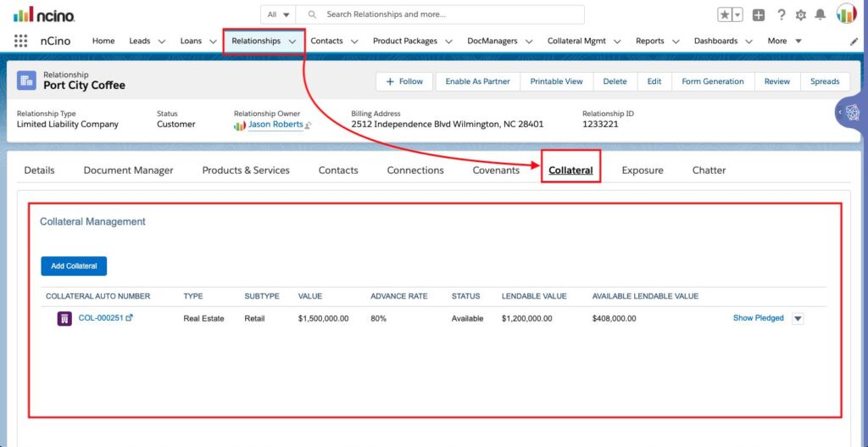Click the Edit button
Image resolution: width=868 pixels, height=447 pixels.
coord(654,81)
